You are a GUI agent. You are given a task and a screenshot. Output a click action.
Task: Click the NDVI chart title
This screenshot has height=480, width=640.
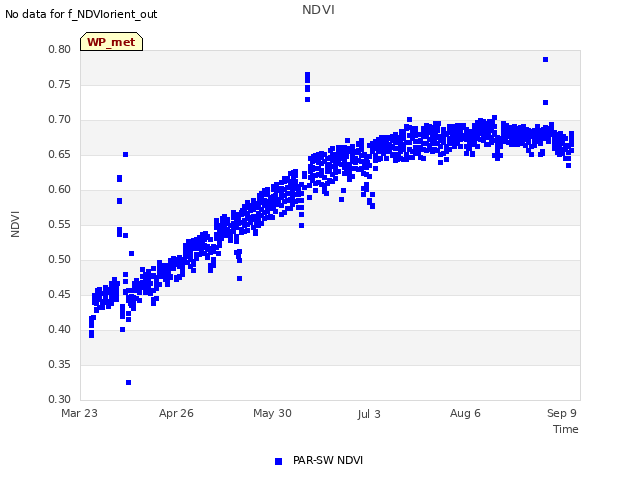tap(318, 10)
